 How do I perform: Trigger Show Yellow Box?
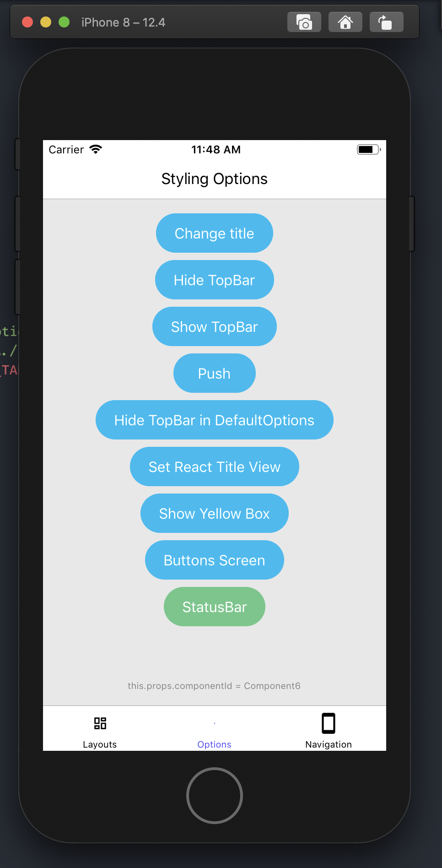214,513
